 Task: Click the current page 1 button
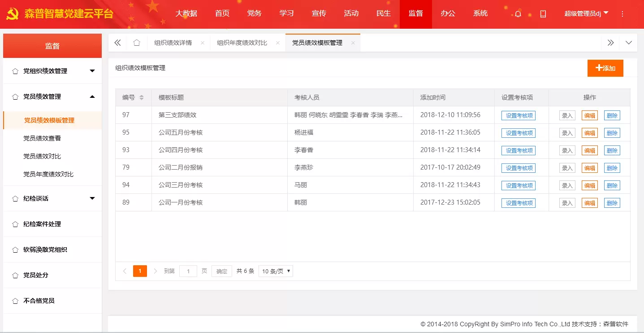(x=140, y=271)
